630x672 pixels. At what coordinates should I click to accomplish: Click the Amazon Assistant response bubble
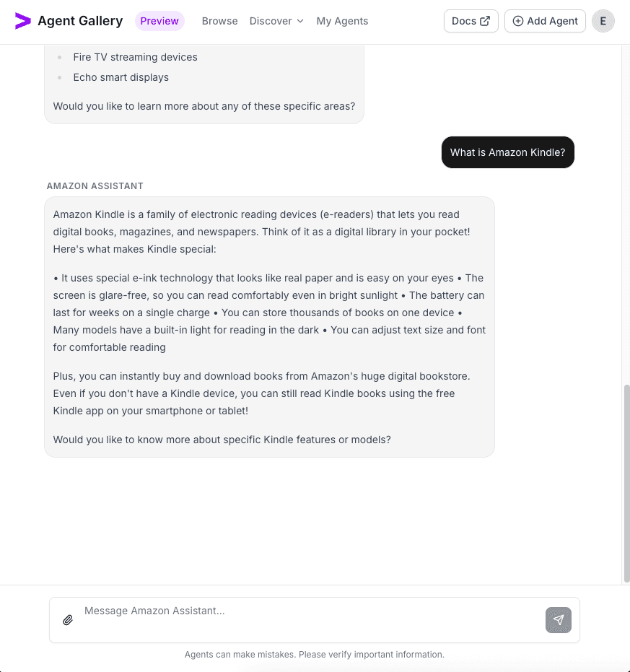[x=269, y=326]
